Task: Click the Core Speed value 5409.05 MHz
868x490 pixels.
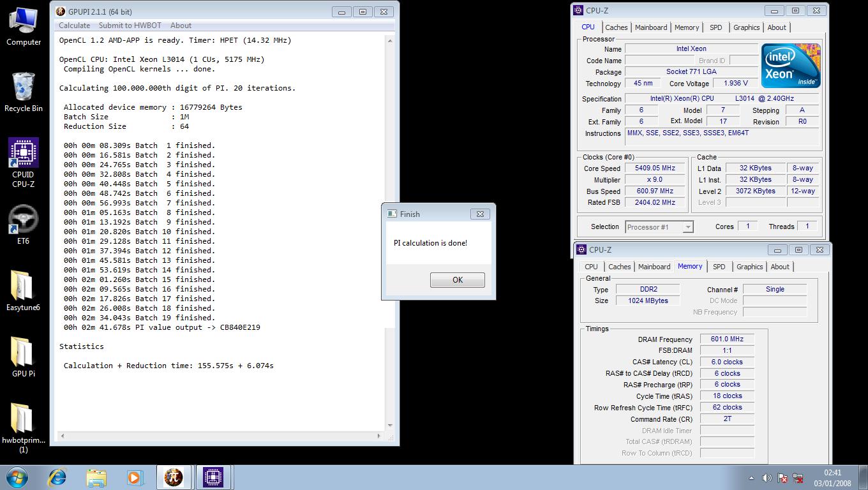Action: (x=655, y=168)
